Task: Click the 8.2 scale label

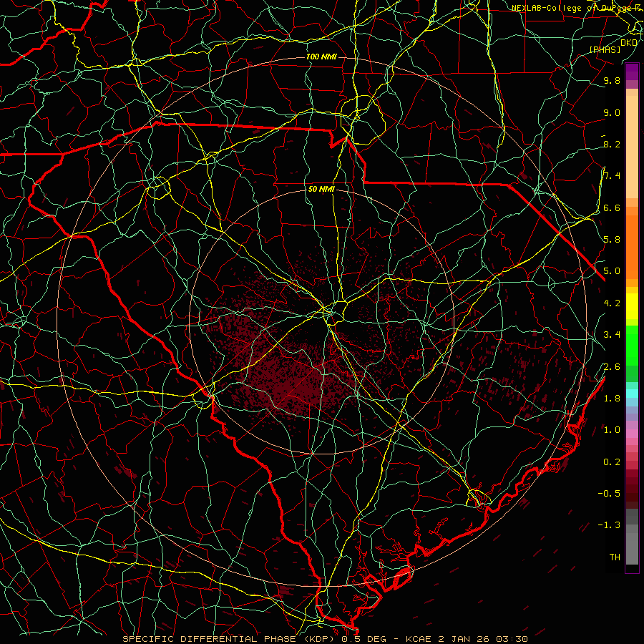Action: coord(612,144)
